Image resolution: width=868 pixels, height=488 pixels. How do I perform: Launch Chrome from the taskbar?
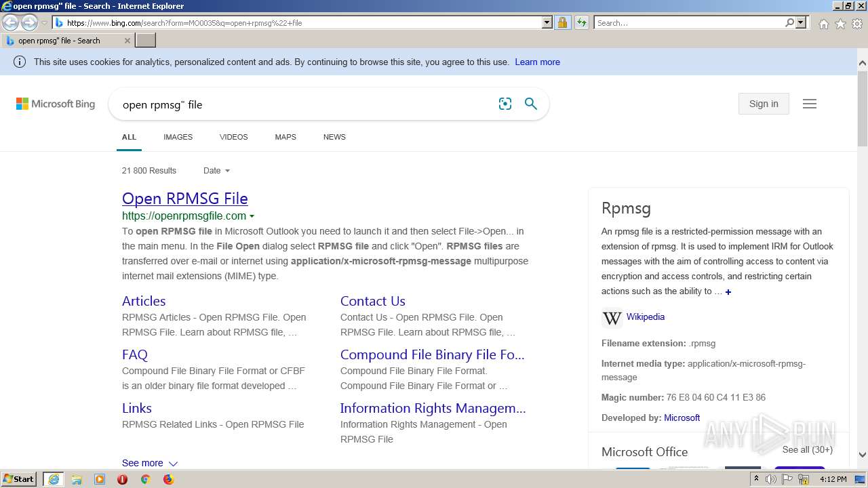tap(145, 479)
